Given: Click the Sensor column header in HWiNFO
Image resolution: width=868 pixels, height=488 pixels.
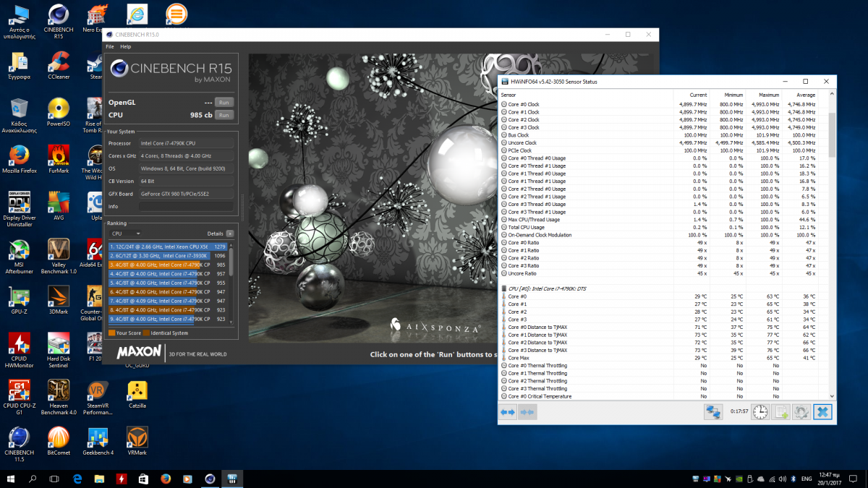Looking at the screenshot, I should click(x=587, y=95).
